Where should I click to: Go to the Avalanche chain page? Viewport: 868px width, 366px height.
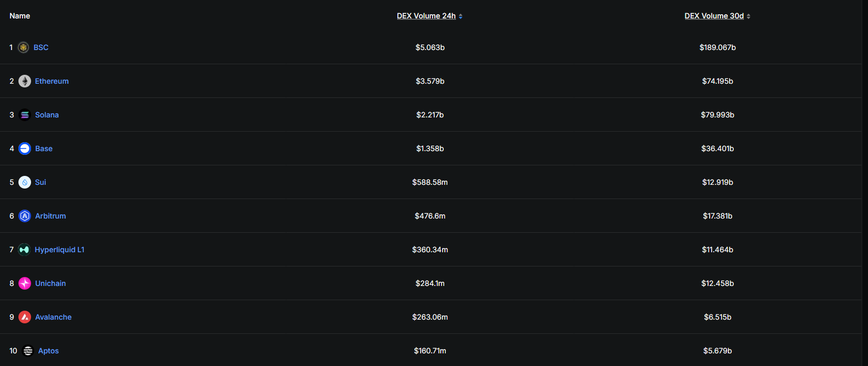(53, 317)
